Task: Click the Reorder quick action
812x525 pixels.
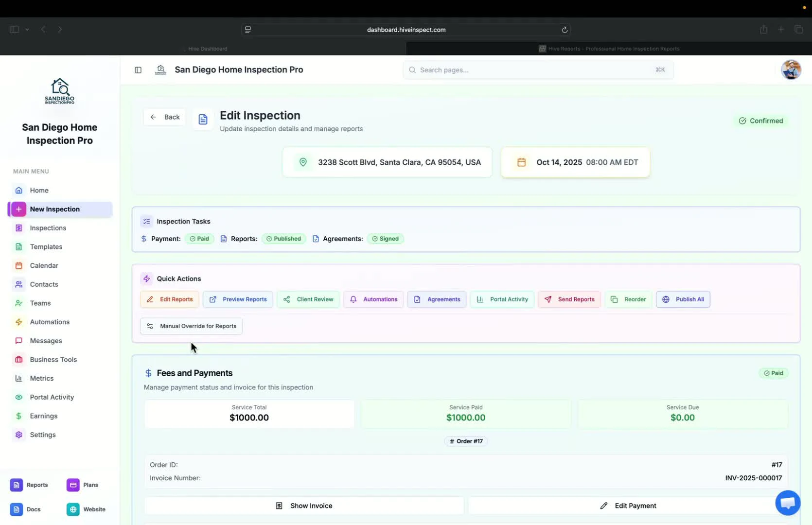Action: click(x=628, y=299)
